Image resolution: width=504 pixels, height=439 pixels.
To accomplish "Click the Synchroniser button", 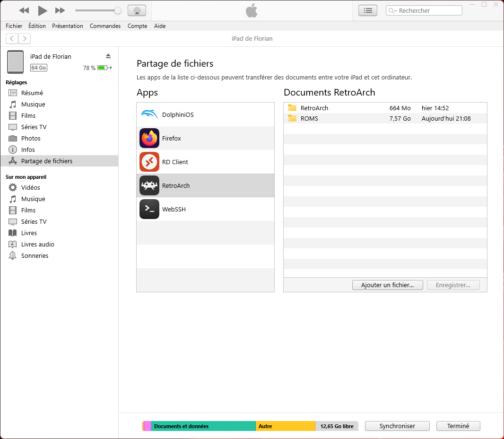I will pyautogui.click(x=397, y=426).
